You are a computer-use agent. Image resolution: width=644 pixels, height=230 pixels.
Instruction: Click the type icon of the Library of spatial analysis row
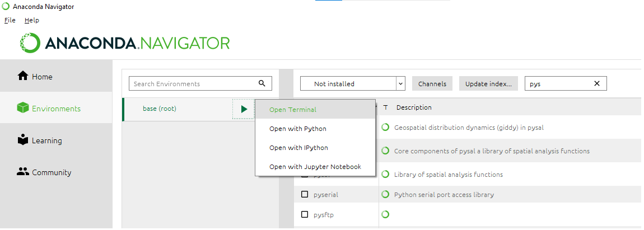[x=385, y=174]
